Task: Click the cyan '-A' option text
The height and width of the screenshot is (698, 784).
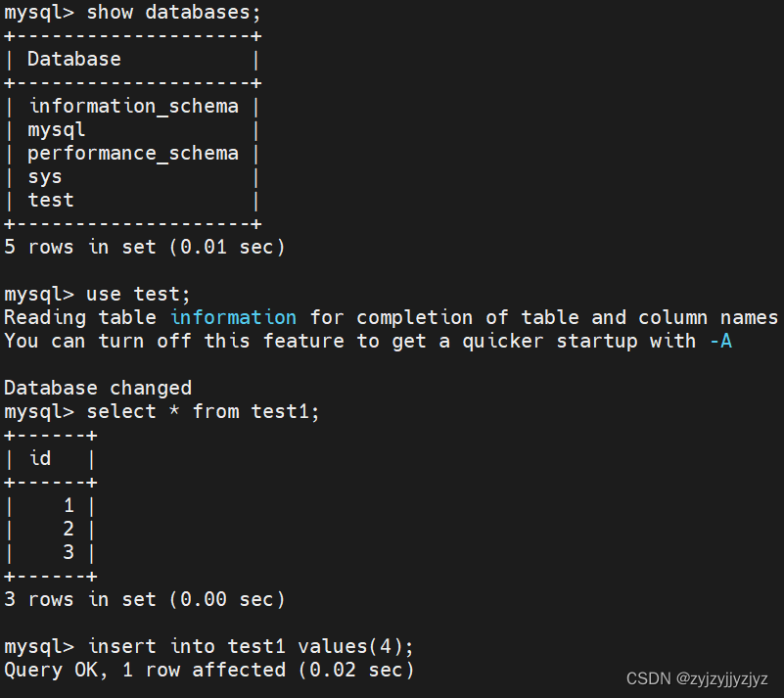Action: (721, 341)
